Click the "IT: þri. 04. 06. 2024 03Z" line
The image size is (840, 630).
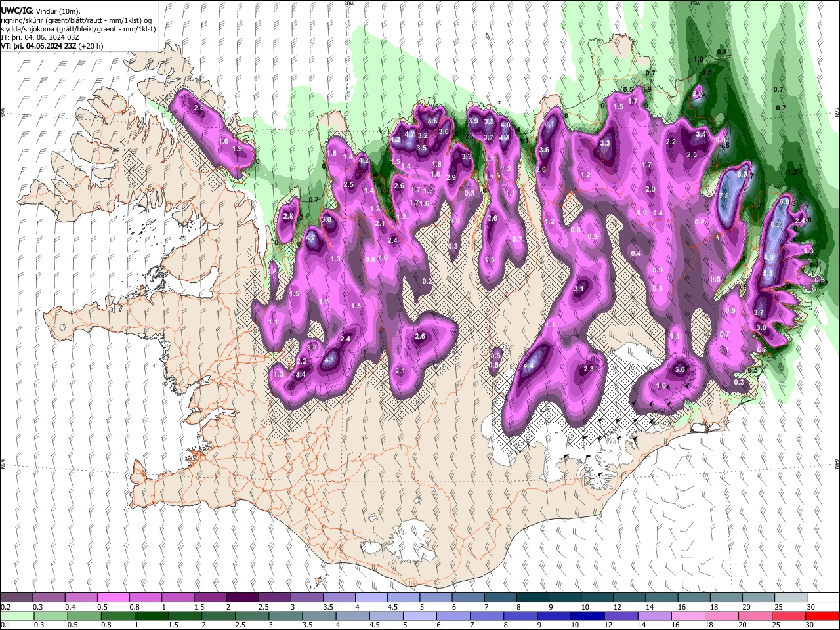click(39, 37)
